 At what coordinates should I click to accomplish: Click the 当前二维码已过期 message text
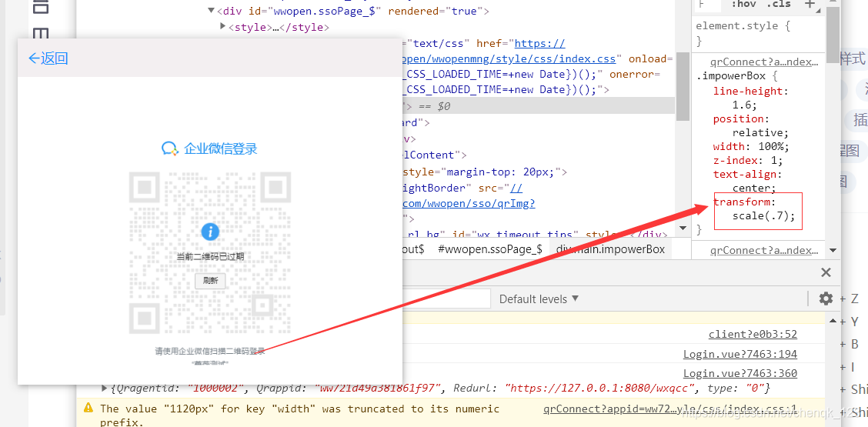point(210,256)
